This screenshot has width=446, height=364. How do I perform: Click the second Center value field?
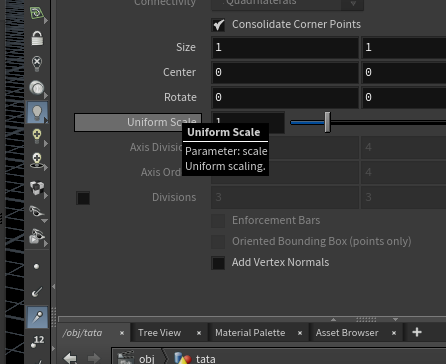pos(404,72)
